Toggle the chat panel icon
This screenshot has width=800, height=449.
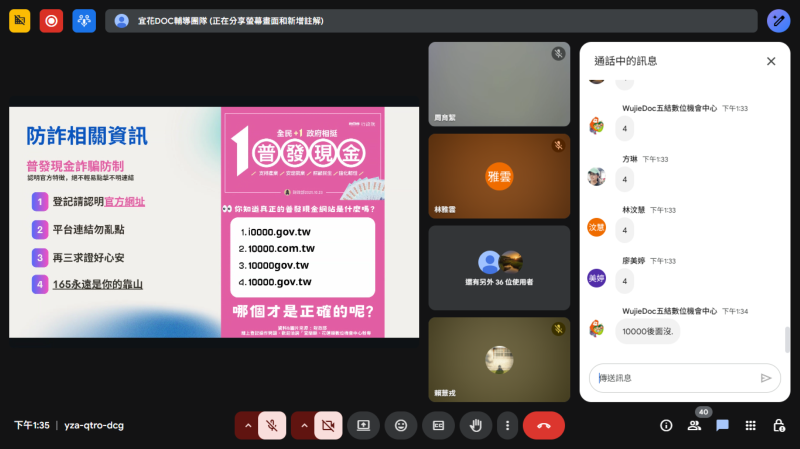click(x=722, y=425)
